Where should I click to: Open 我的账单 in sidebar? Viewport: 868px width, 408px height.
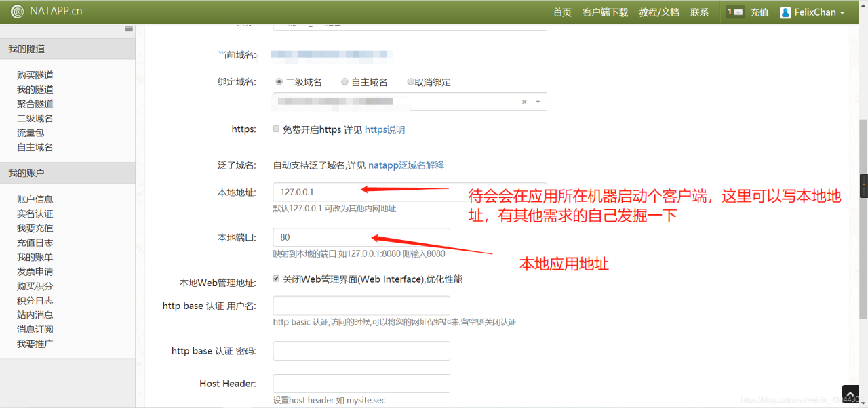click(x=35, y=257)
